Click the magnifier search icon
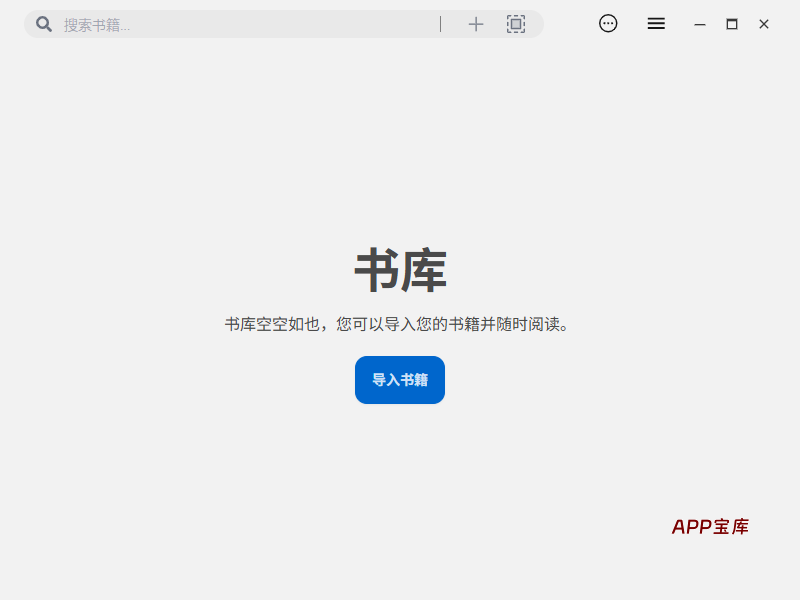The image size is (800, 600). pos(44,24)
